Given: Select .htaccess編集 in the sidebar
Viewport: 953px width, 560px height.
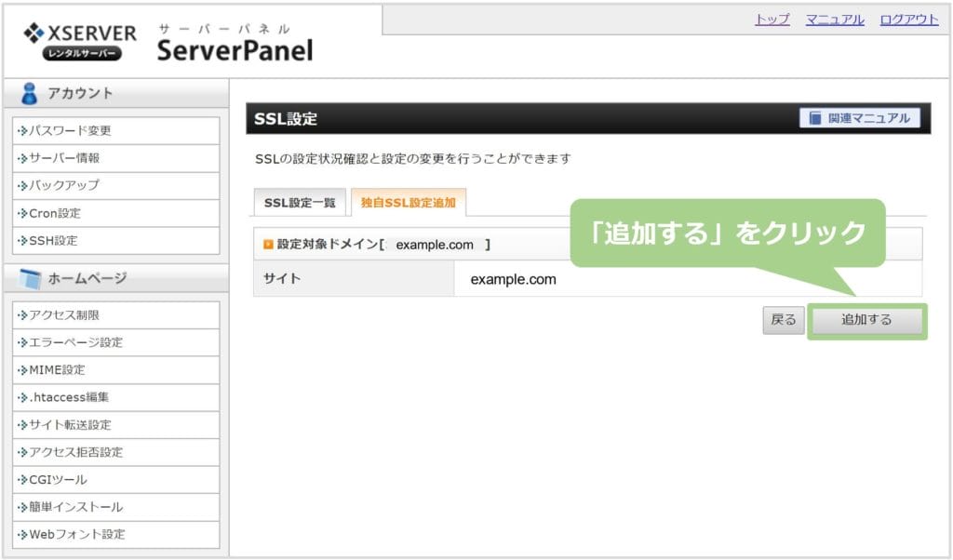Looking at the screenshot, I should click(x=69, y=397).
